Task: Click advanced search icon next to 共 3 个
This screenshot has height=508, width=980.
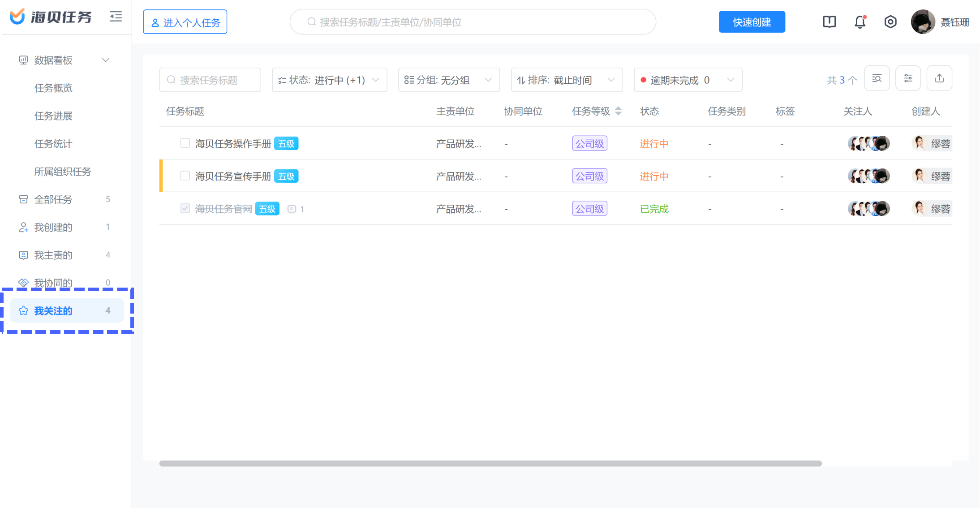Action: click(877, 78)
